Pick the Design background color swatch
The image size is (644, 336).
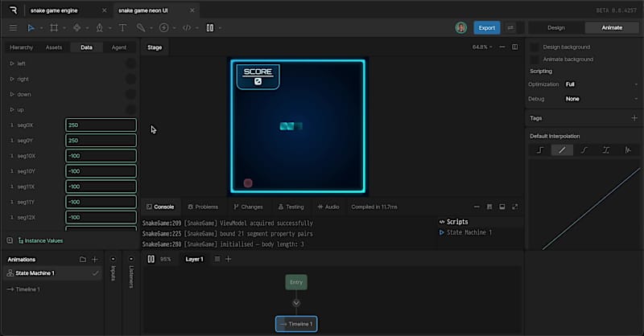pyautogui.click(x=535, y=47)
